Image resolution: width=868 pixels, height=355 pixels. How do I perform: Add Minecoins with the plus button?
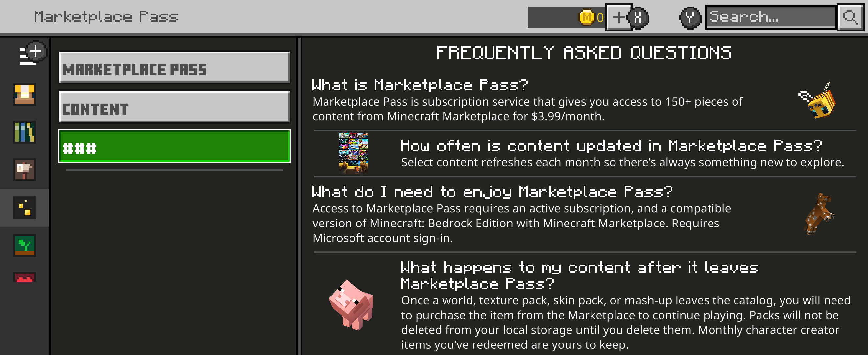click(x=619, y=17)
